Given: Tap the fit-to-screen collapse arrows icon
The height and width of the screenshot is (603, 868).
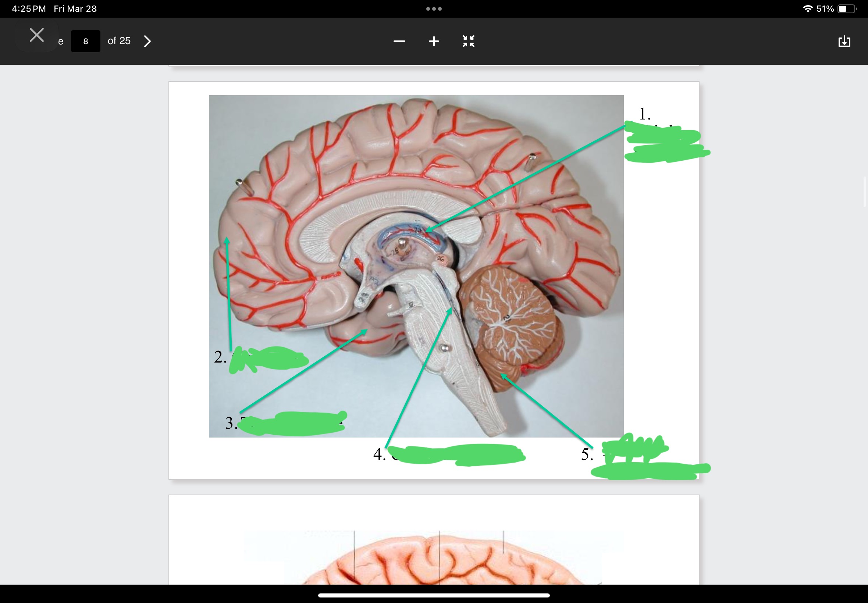Looking at the screenshot, I should point(468,41).
